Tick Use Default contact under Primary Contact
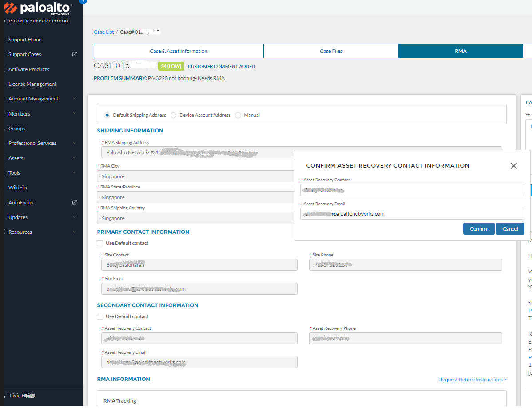The image size is (532, 408). (100, 244)
